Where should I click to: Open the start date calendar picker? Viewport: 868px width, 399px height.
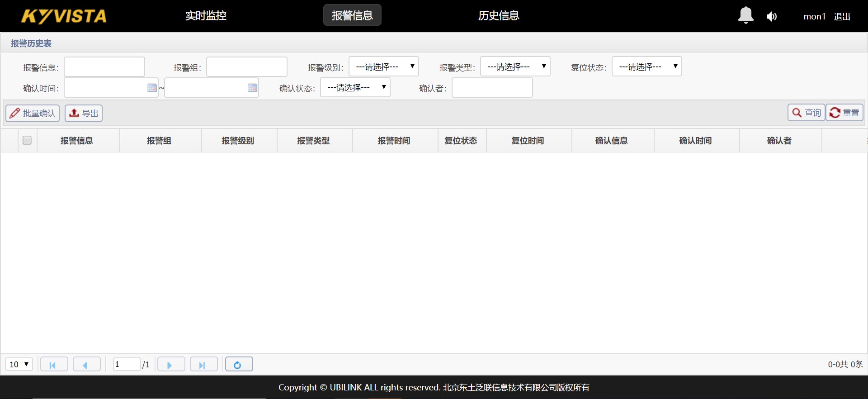point(152,88)
